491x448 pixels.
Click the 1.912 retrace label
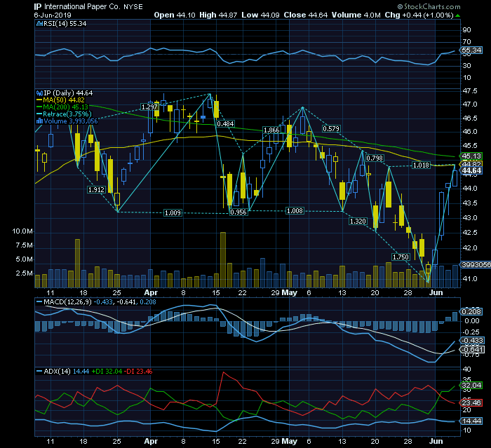pyautogui.click(x=96, y=190)
